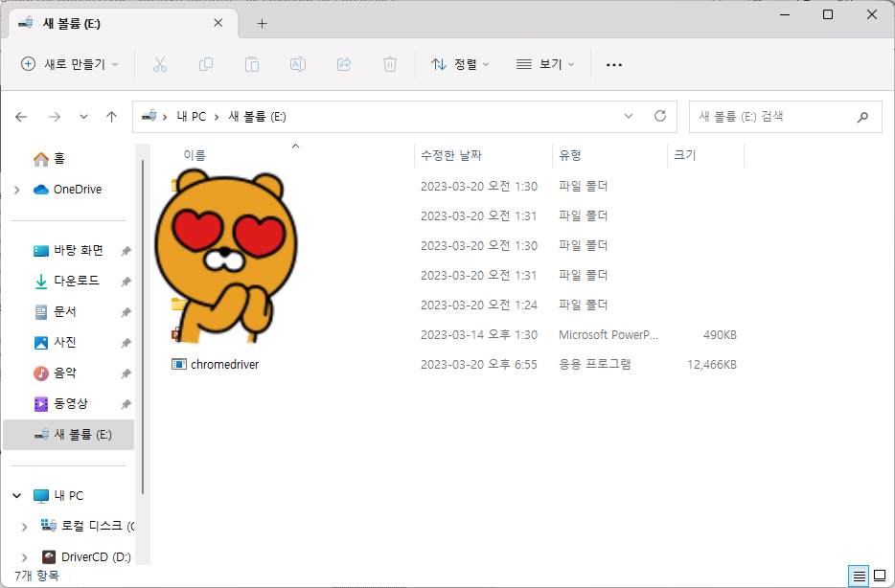
Task: Expand the 로컬 디스크 tree node
Action: pyautogui.click(x=24, y=527)
